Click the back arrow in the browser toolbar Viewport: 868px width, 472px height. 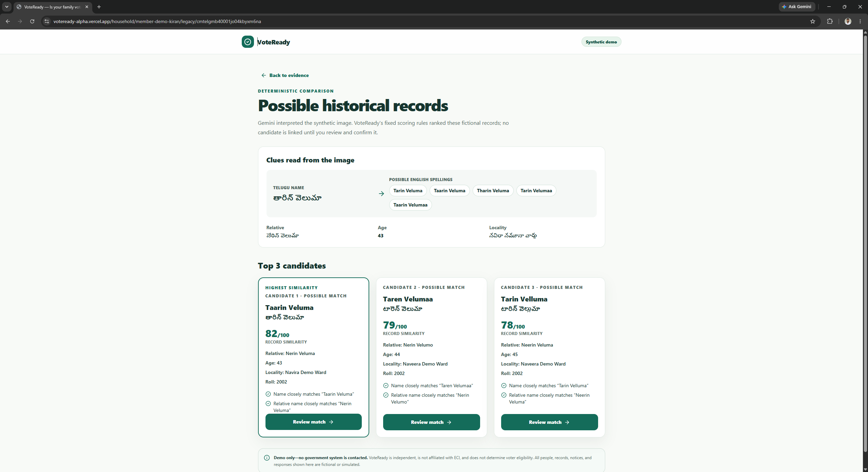click(x=8, y=21)
